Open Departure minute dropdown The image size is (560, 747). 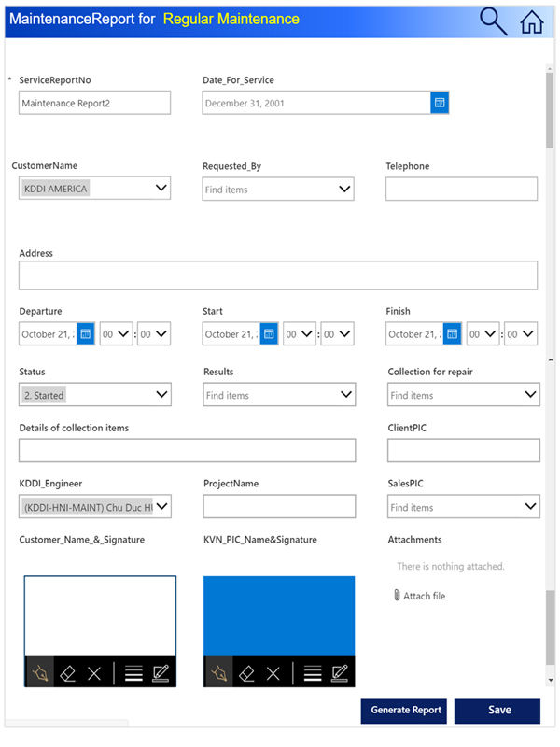click(x=154, y=333)
